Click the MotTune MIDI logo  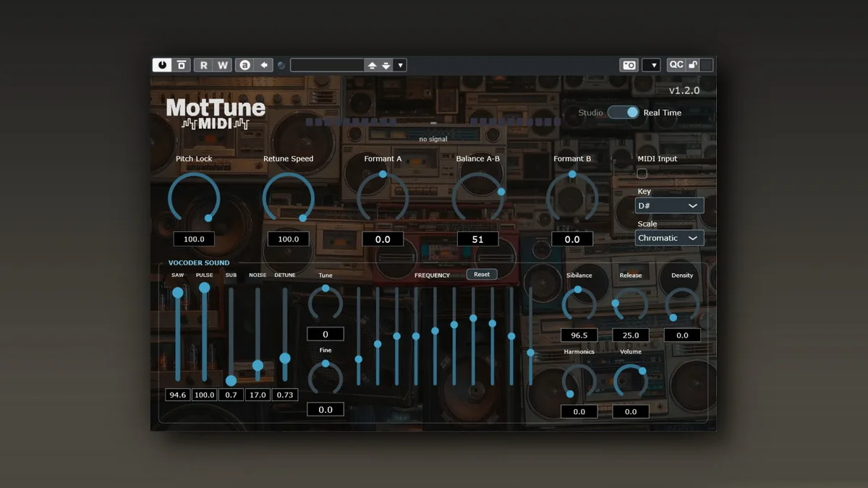(216, 114)
